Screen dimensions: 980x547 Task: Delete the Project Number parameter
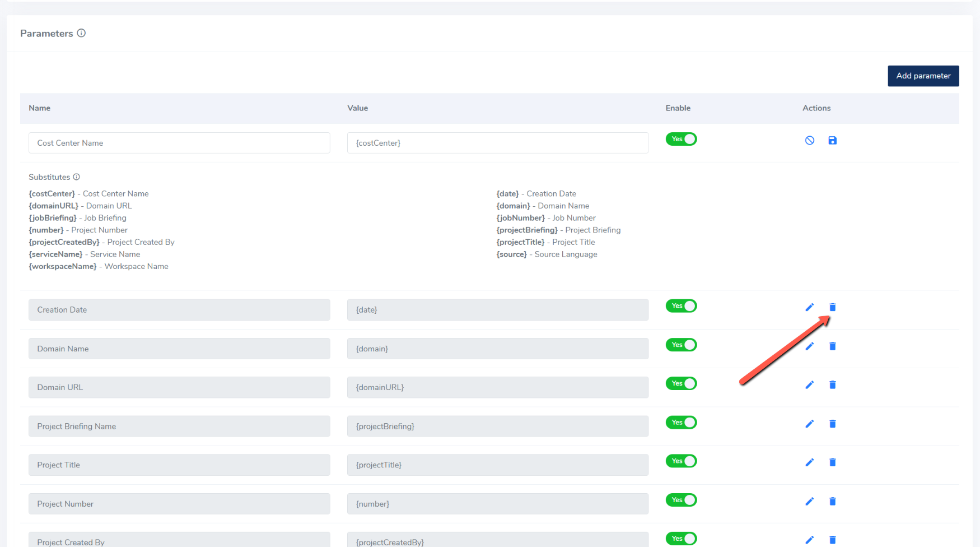pos(832,502)
